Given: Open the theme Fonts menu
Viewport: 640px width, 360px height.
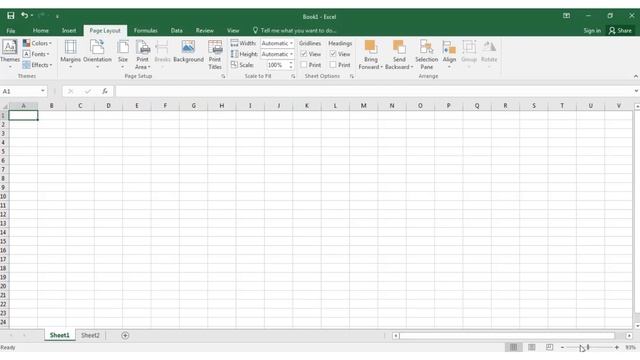Looking at the screenshot, I should point(36,54).
